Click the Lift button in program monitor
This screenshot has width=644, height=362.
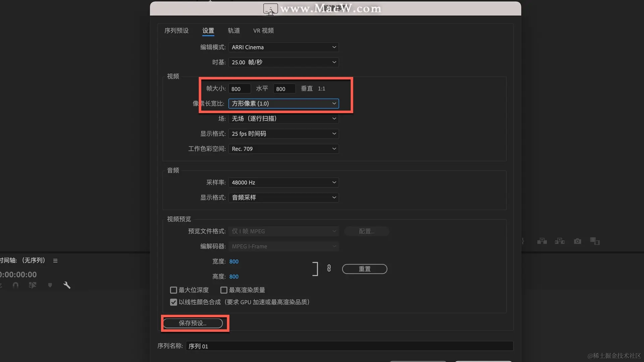(x=542, y=241)
